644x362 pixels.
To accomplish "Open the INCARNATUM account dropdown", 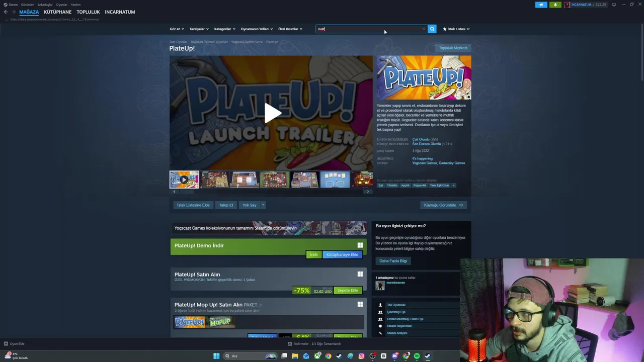I will point(585,5).
